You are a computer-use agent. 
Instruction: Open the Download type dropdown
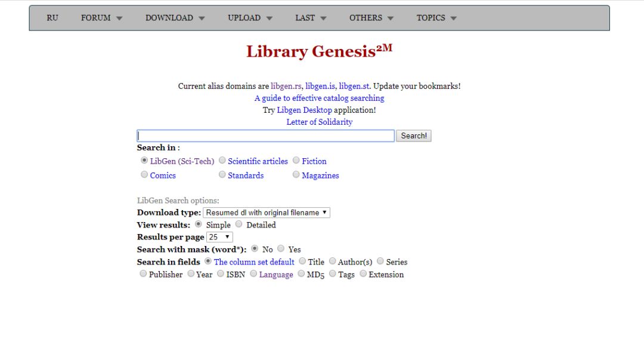tap(267, 213)
